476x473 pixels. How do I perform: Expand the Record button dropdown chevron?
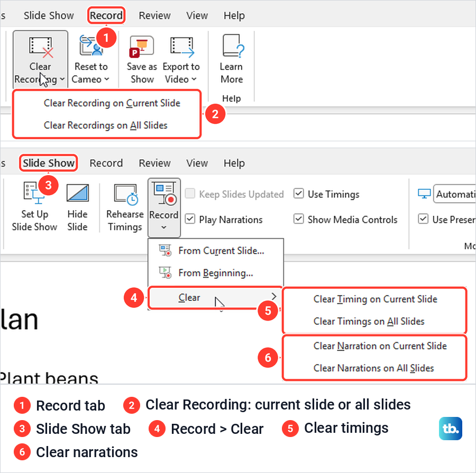click(x=164, y=228)
